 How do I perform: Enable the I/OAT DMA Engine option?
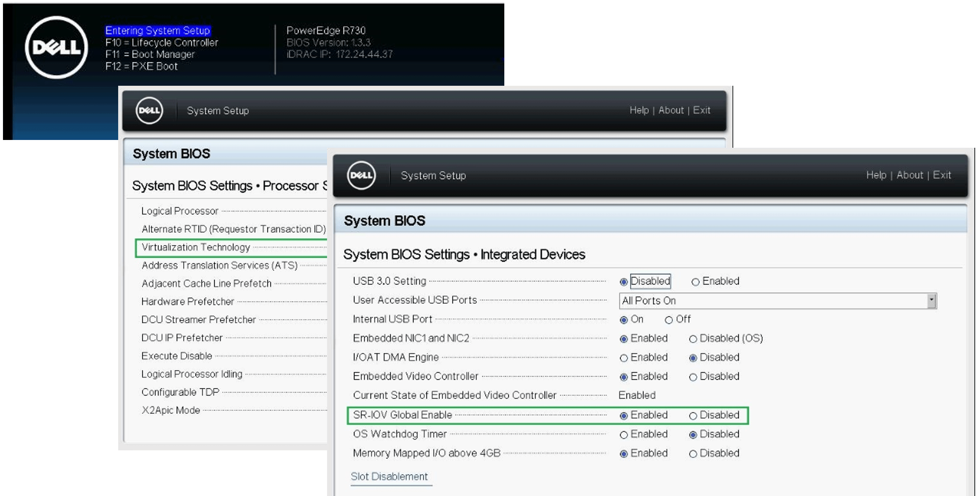[624, 358]
